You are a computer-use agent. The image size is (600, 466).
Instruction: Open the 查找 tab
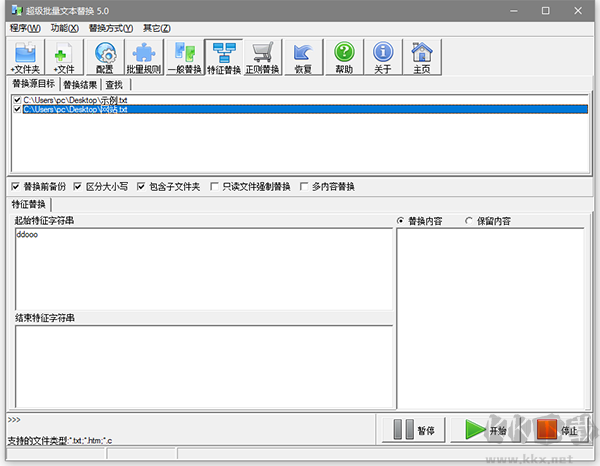point(114,85)
